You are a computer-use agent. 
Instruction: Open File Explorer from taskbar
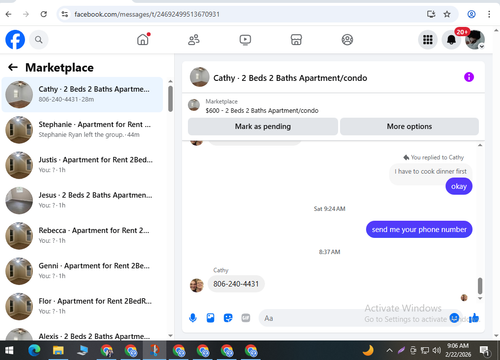58,351
